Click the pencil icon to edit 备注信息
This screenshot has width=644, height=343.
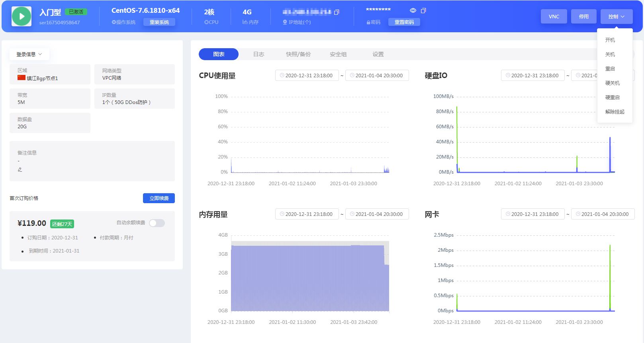click(x=20, y=170)
